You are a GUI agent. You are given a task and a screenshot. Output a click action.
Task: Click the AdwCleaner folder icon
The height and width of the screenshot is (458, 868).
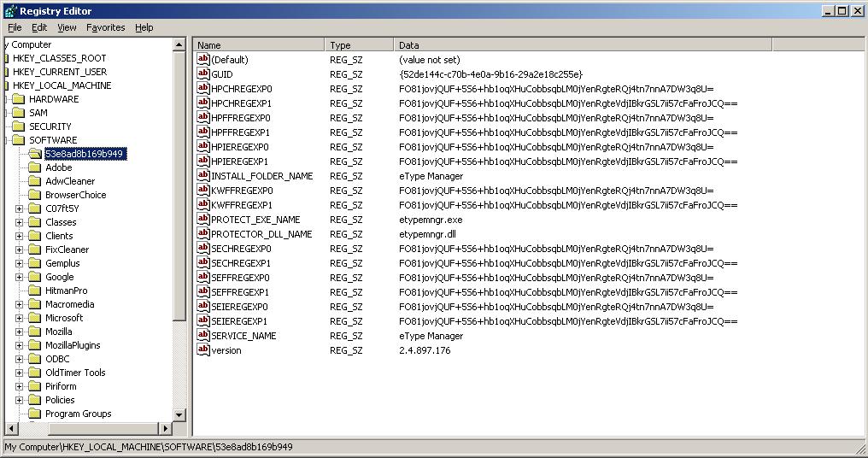click(x=34, y=181)
